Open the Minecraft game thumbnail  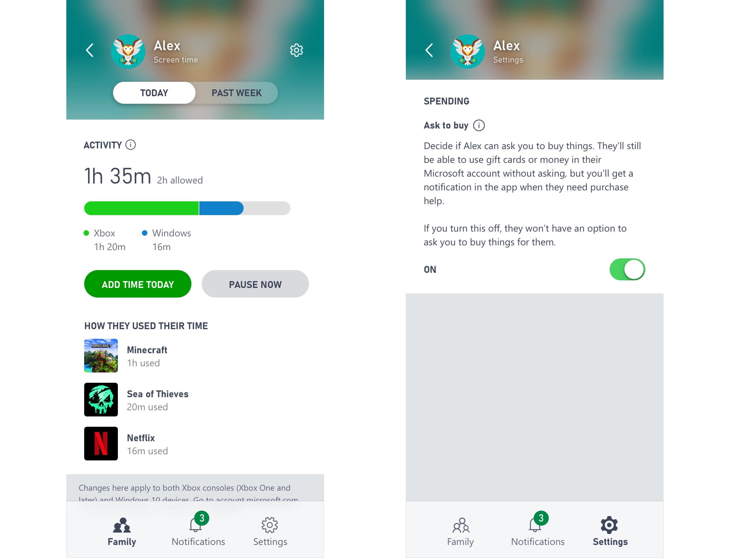[101, 356]
